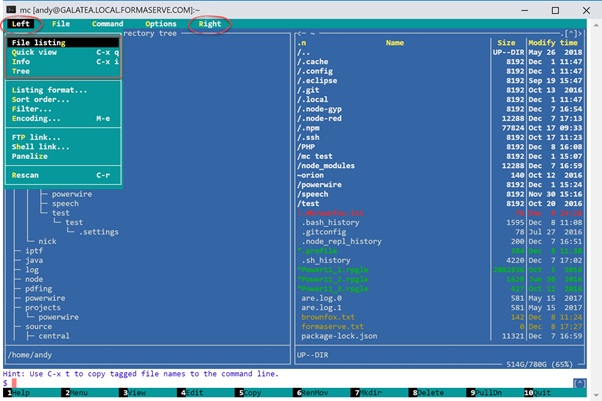Viewport: 602px width, 401px height.
Task: Open the Command menu in menu bar
Action: [x=107, y=23]
